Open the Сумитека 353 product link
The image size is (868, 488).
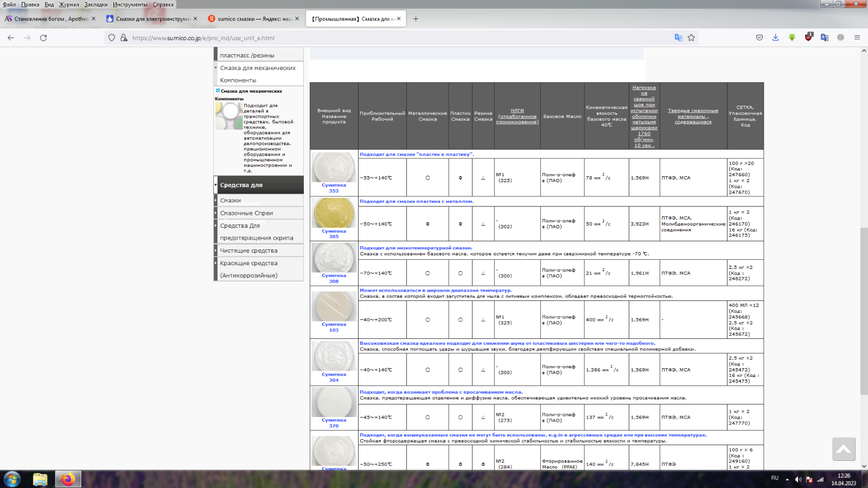point(334,188)
